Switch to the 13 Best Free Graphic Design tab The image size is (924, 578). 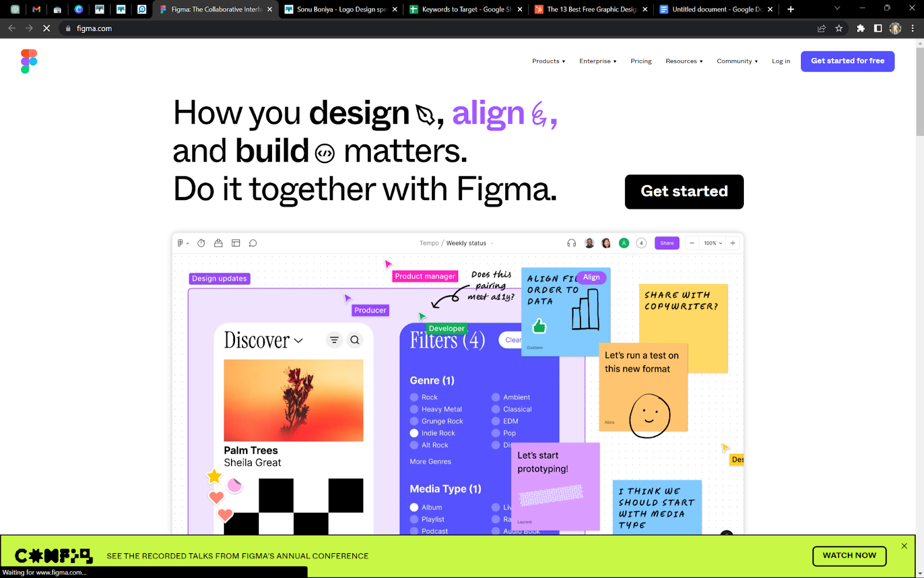click(591, 9)
